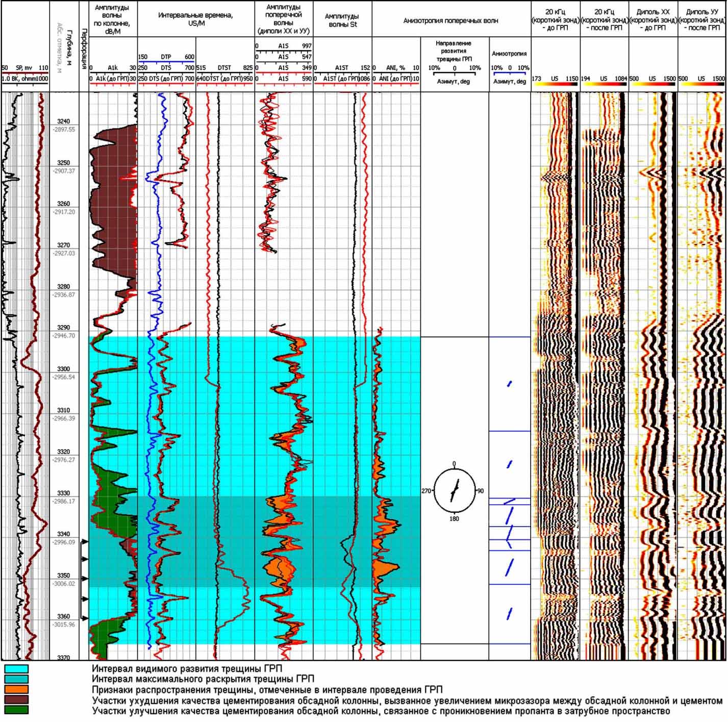Viewport: 728px width, 722px height.
Task: Click the US 173–1150 color scale bar
Action: [555, 84]
